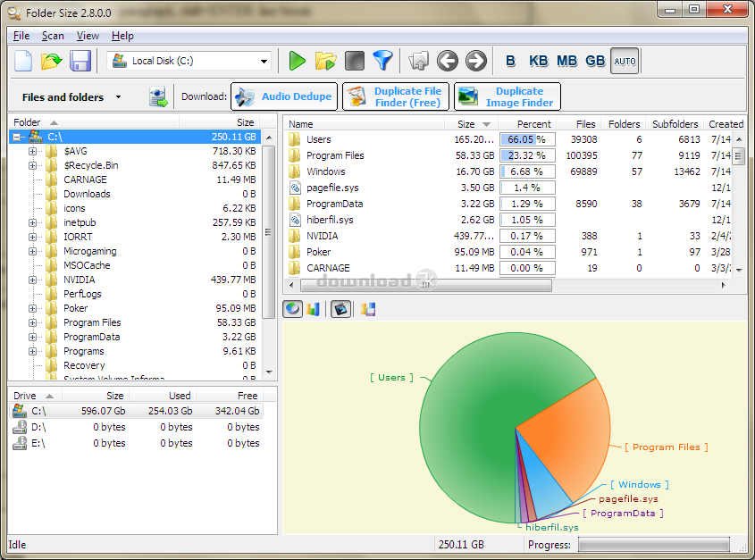This screenshot has width=755, height=560.
Task: Start scanning with the green play icon
Action: coord(298,61)
